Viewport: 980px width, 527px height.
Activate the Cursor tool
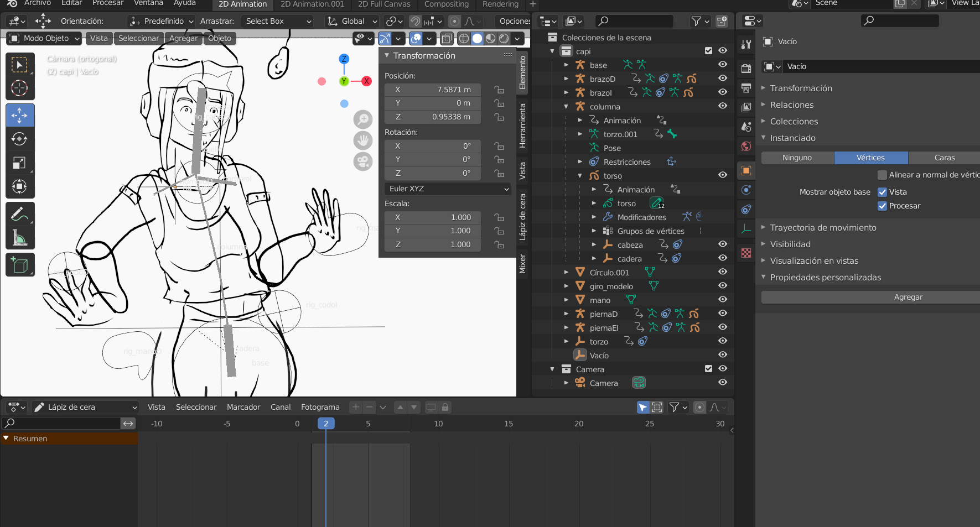(x=20, y=88)
